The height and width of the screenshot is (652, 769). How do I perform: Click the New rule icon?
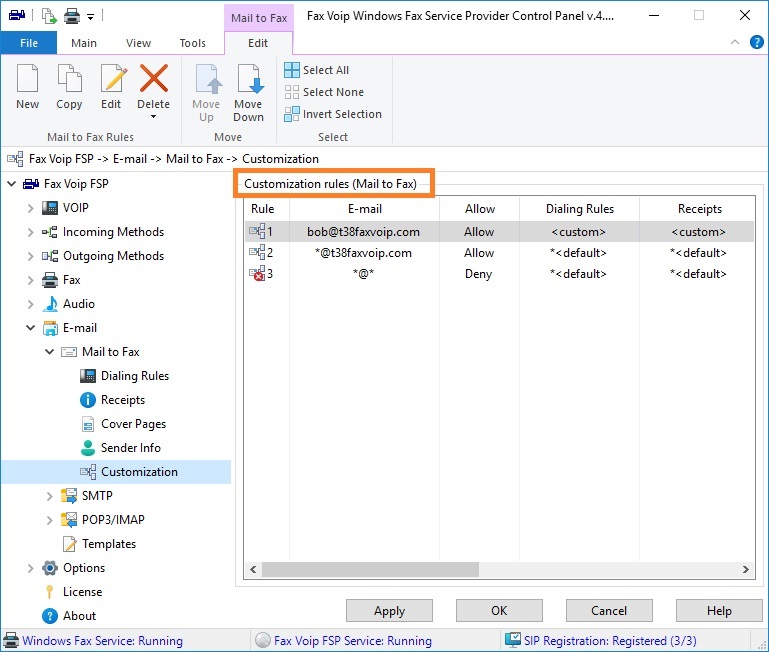pyautogui.click(x=27, y=78)
